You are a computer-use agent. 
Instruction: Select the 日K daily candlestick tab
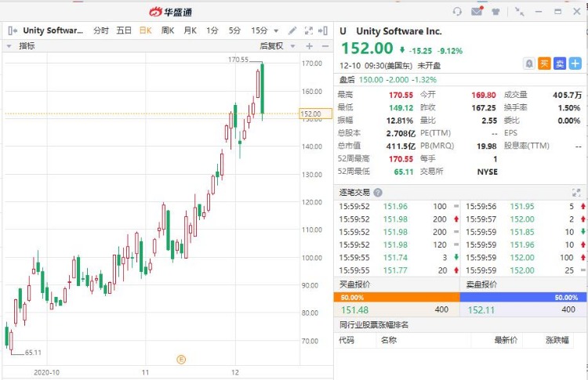[x=146, y=31]
